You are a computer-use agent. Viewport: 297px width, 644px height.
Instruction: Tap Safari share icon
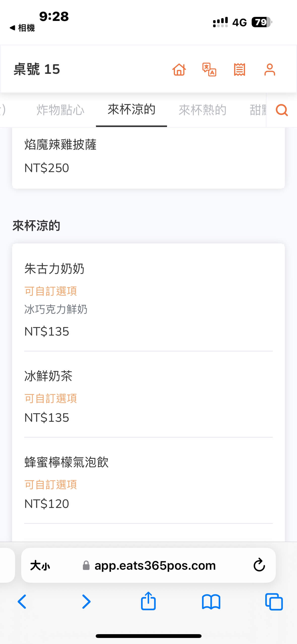(148, 601)
